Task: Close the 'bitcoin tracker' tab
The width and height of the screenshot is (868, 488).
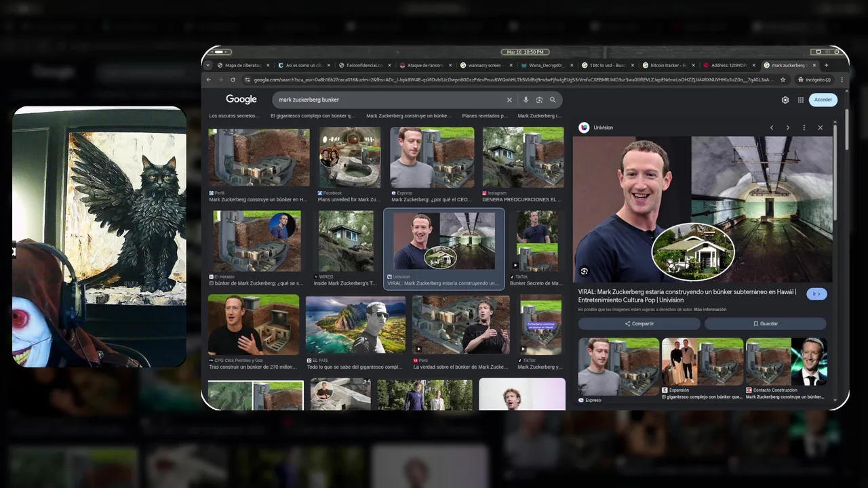Action: coord(692,65)
